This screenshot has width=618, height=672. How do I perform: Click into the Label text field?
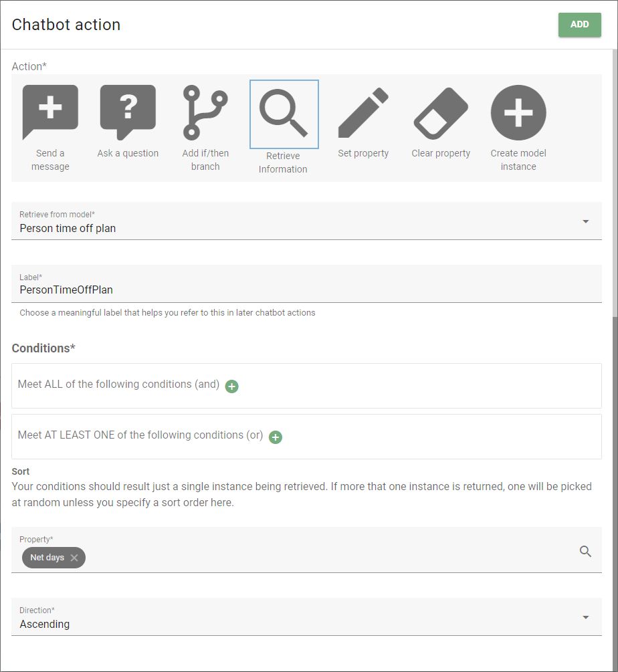[306, 284]
